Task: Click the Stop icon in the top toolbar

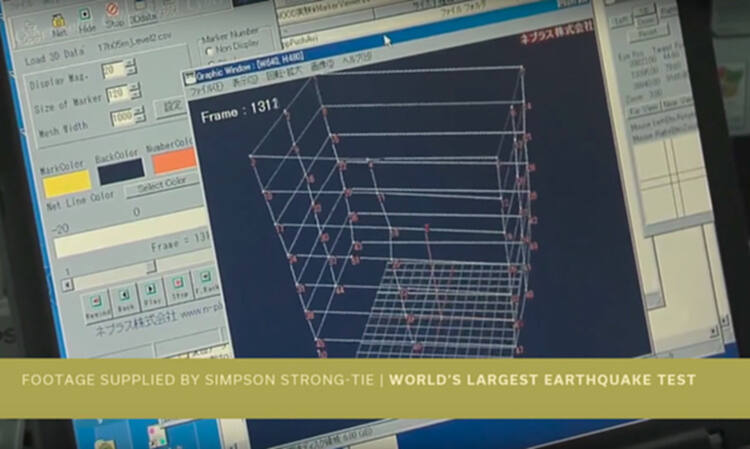Action: 113,15
